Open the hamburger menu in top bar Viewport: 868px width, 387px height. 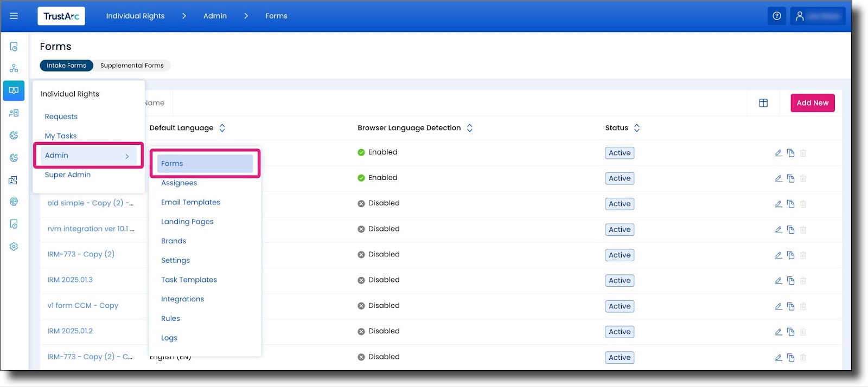pyautogui.click(x=14, y=16)
